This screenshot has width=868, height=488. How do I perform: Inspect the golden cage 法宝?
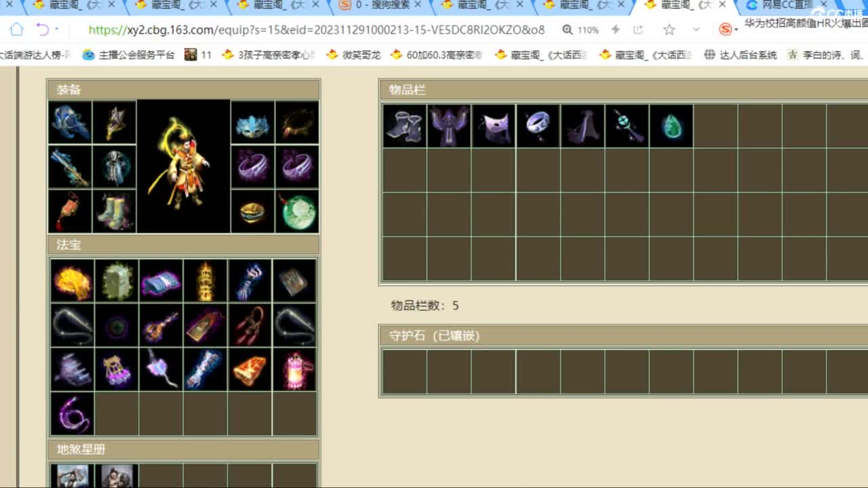[x=117, y=369]
